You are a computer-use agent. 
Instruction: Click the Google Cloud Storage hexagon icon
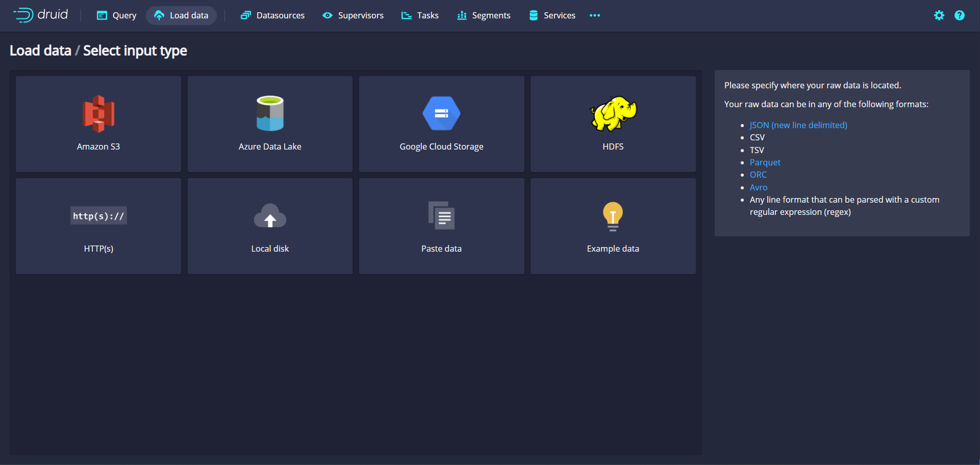click(441, 113)
